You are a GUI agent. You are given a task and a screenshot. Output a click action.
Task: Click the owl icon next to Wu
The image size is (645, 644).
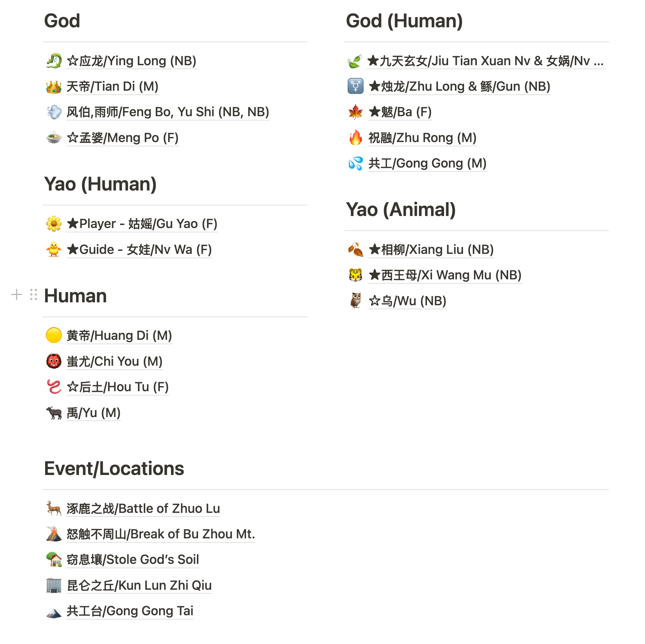pyautogui.click(x=356, y=301)
